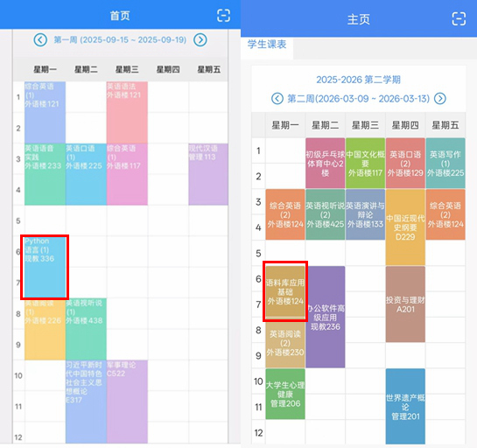Screen dimensions: 477x448
Task: Select 英语语音实践 外语楼233 course
Action: (x=45, y=174)
